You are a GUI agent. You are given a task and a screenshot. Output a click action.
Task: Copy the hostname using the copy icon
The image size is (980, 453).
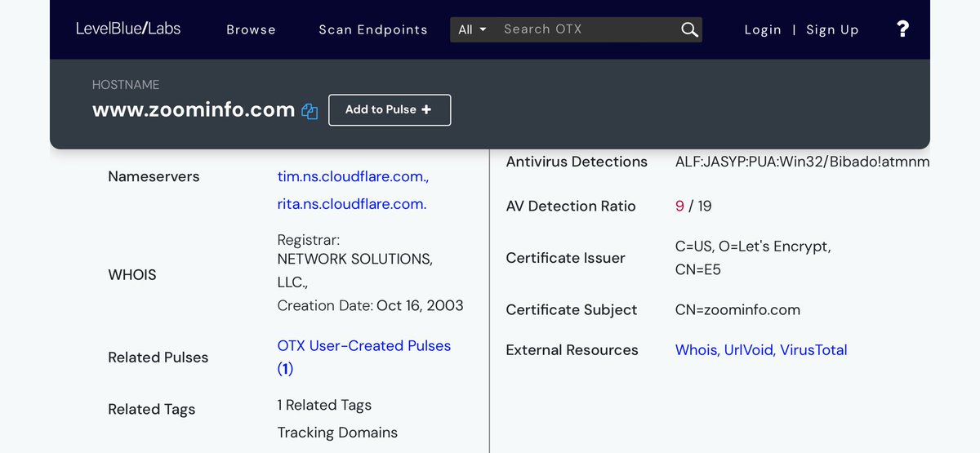[x=310, y=111]
